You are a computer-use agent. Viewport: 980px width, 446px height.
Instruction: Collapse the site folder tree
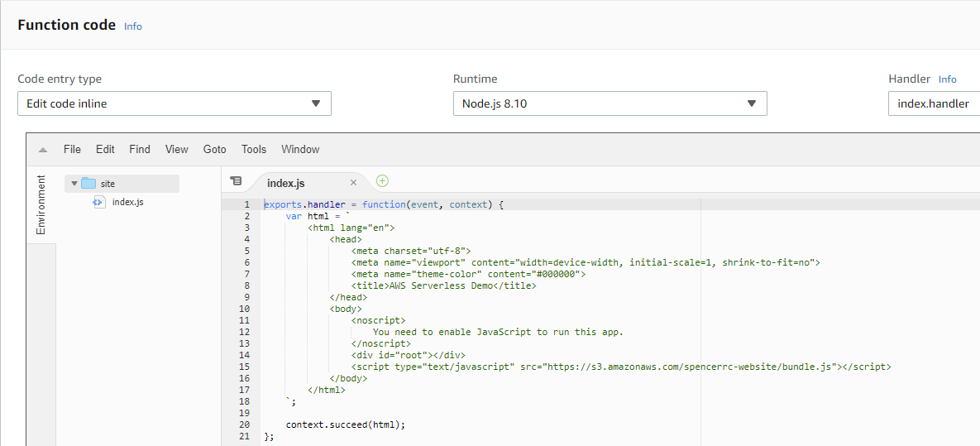(74, 184)
